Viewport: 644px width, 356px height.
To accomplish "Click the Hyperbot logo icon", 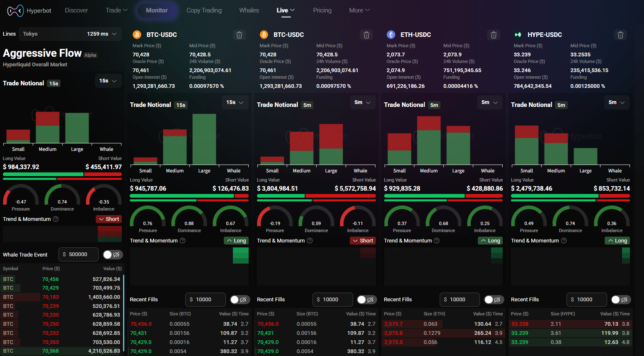I will (x=15, y=11).
